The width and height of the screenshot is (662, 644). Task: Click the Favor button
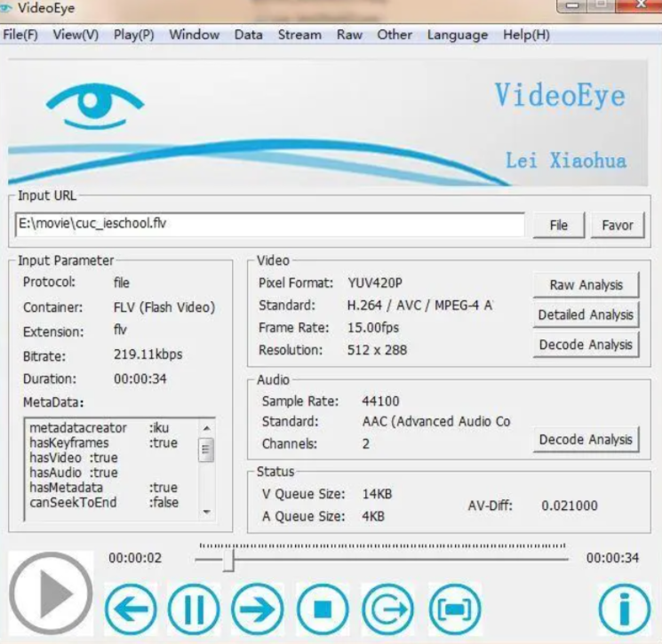pos(617,225)
